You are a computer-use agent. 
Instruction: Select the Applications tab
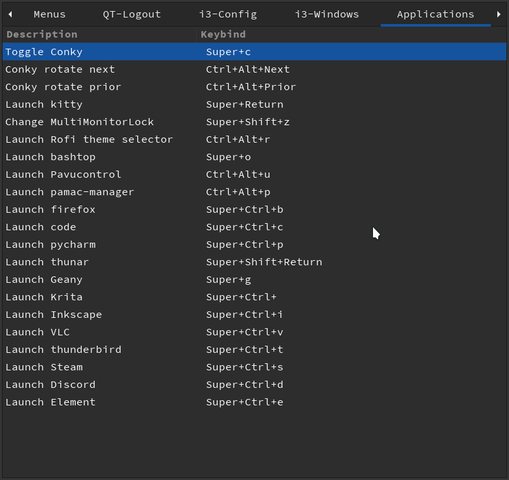pos(435,14)
